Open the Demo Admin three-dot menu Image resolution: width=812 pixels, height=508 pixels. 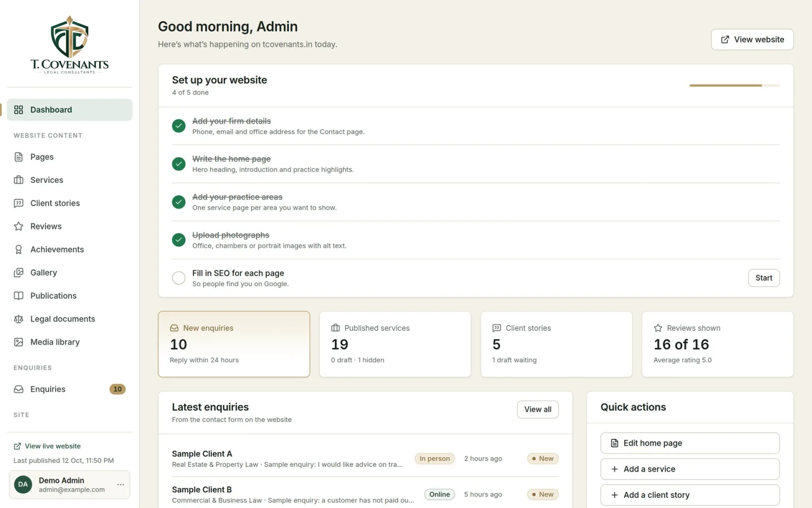121,485
